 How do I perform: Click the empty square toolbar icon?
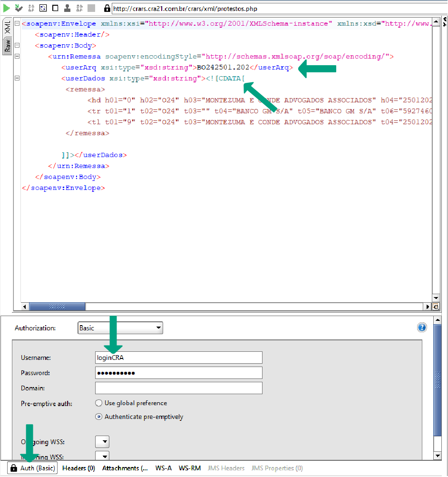click(55, 8)
